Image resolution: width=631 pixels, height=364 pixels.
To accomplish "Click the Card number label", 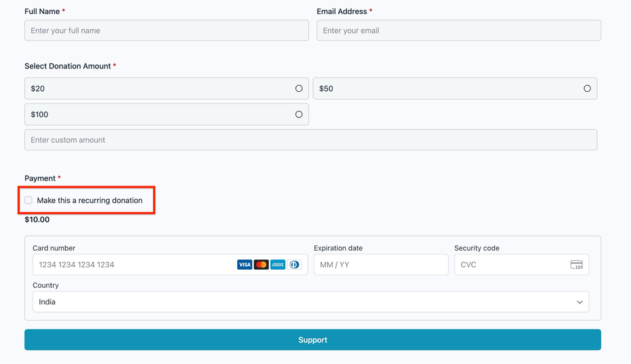I will [54, 248].
